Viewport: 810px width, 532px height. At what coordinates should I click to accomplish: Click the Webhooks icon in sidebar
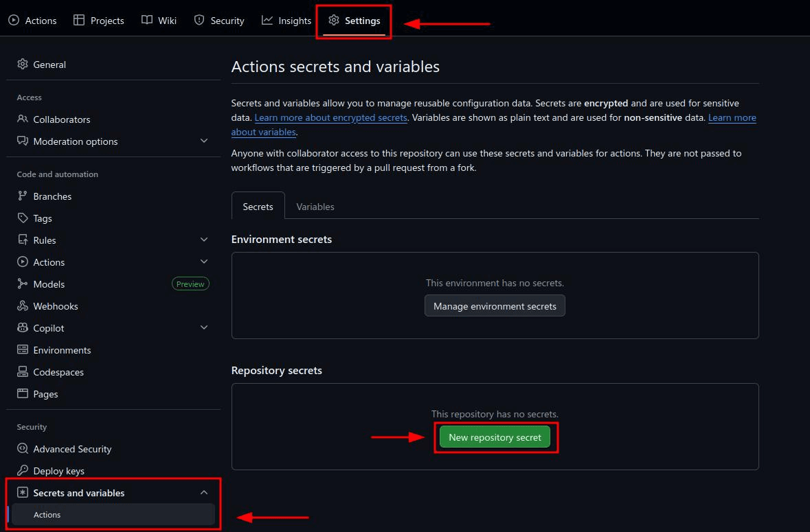[x=23, y=306]
